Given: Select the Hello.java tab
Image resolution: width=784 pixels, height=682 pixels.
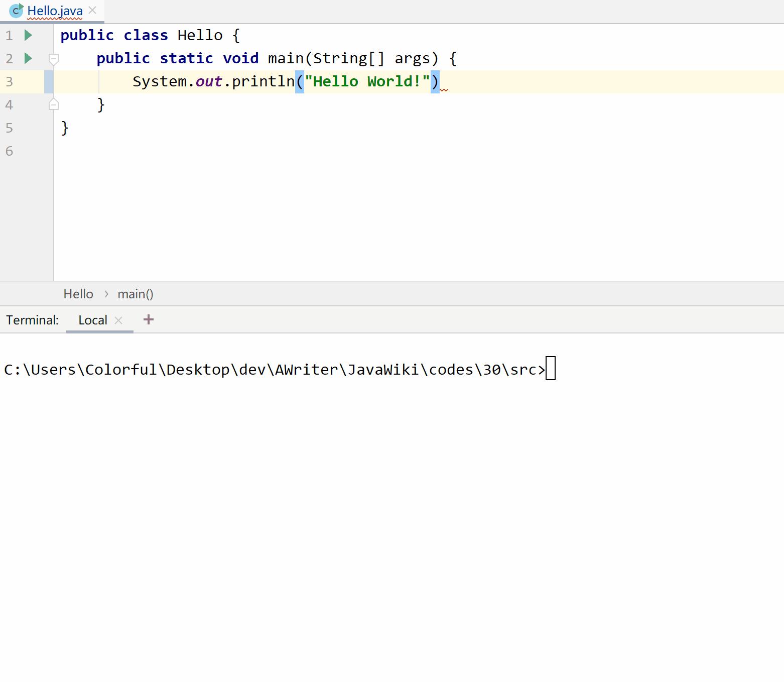Looking at the screenshot, I should [55, 11].
